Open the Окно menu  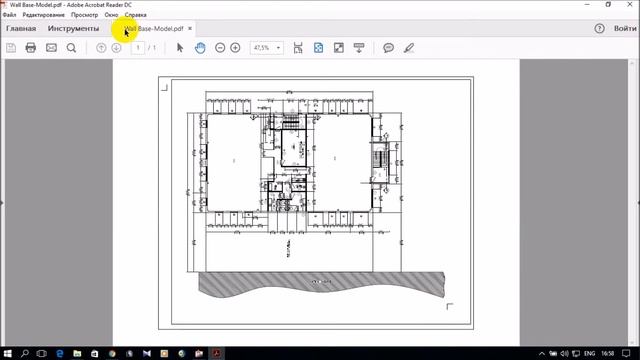[111, 15]
